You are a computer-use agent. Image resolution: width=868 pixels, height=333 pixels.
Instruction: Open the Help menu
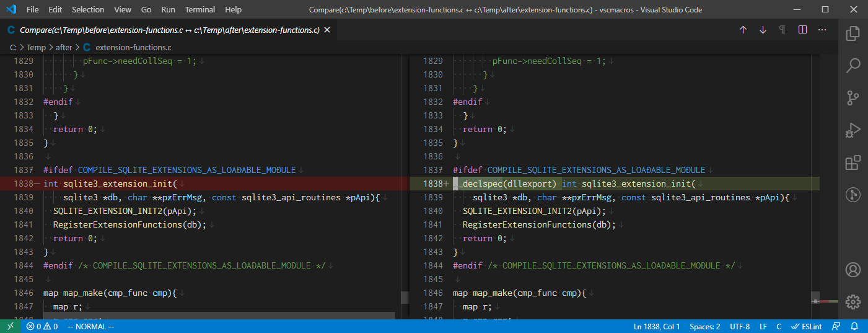234,10
